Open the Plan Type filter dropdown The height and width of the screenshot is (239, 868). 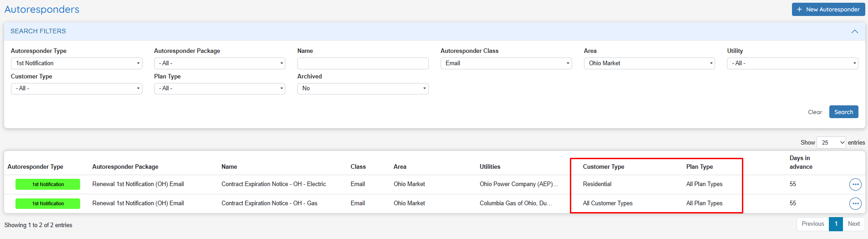coord(219,88)
